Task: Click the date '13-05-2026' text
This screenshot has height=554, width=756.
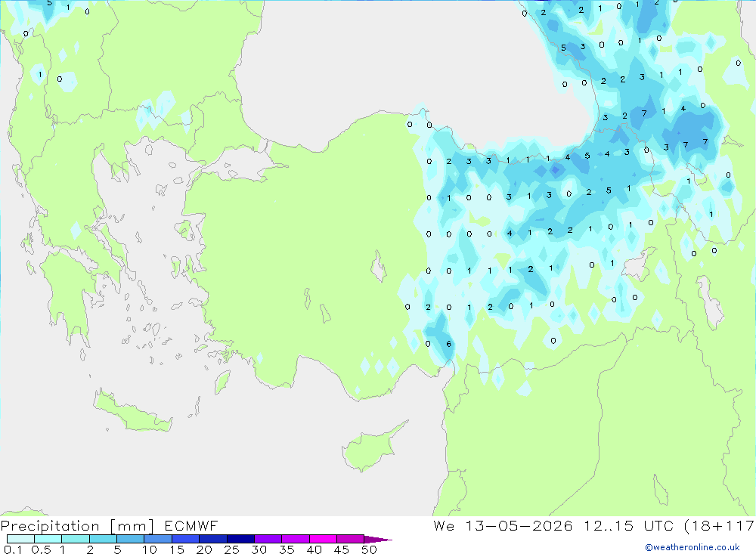Action: tap(519, 525)
